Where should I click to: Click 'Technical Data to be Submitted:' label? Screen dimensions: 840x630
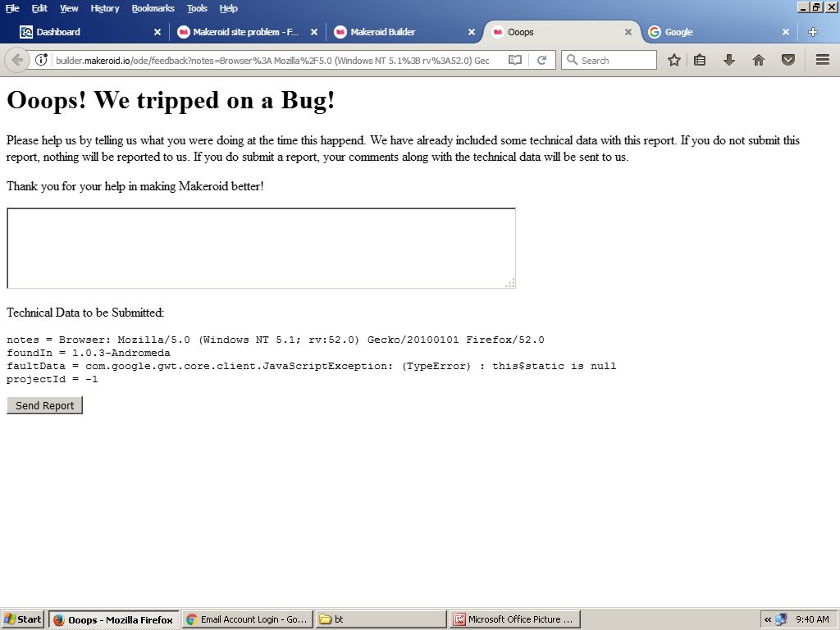coord(85,313)
